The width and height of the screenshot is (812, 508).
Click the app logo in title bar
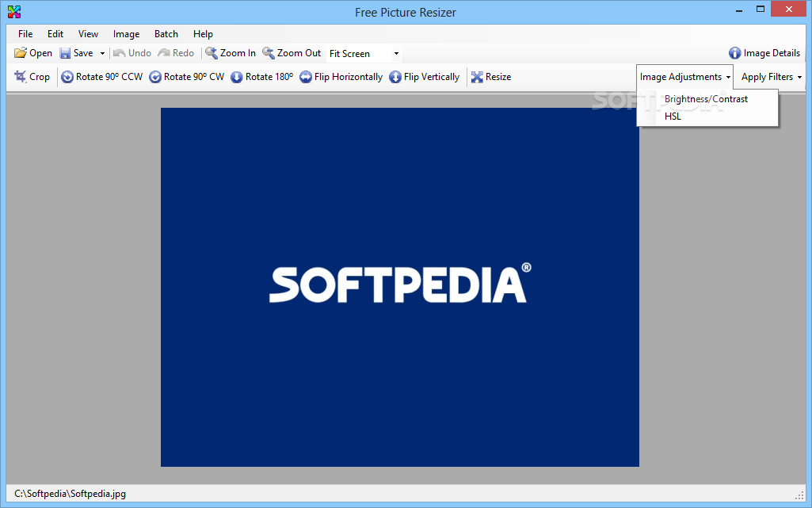click(14, 12)
